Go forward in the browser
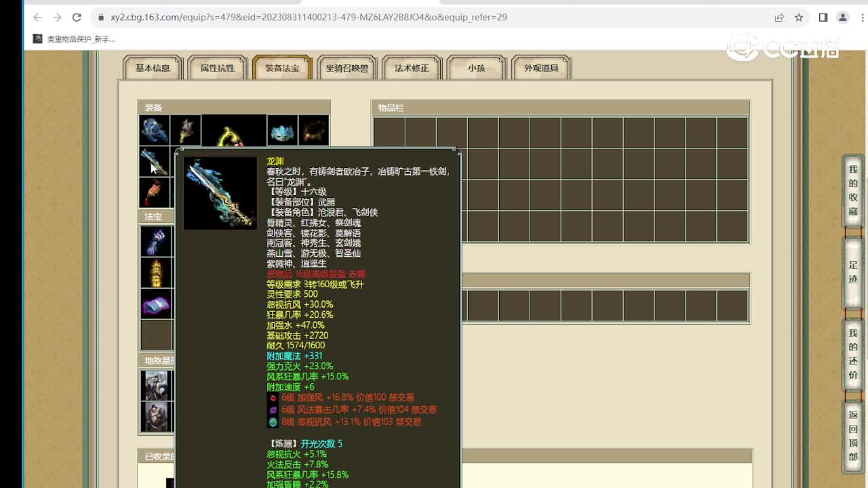This screenshot has width=868, height=488. click(x=57, y=18)
